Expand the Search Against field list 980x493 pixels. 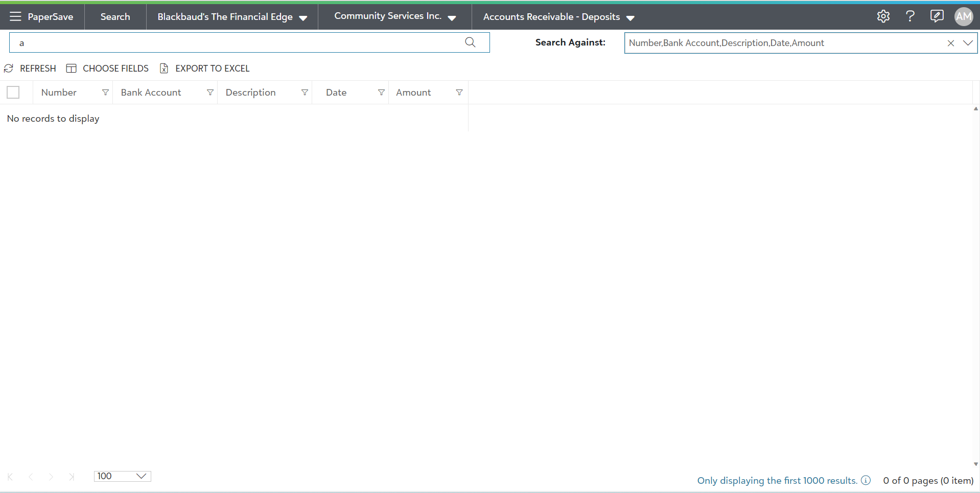point(967,43)
